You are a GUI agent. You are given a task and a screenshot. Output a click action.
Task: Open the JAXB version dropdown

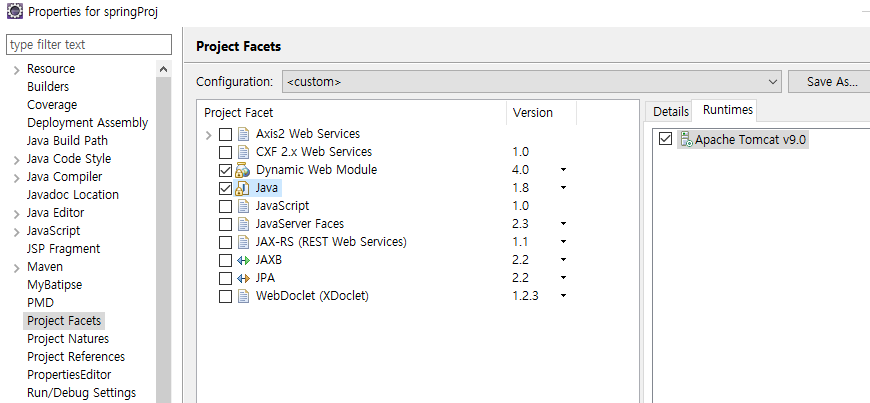point(563,260)
